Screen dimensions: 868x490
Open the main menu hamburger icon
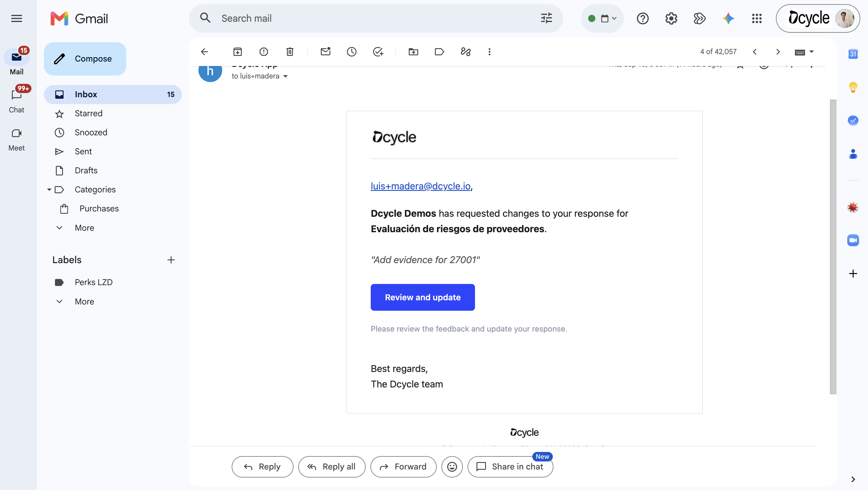coord(17,18)
